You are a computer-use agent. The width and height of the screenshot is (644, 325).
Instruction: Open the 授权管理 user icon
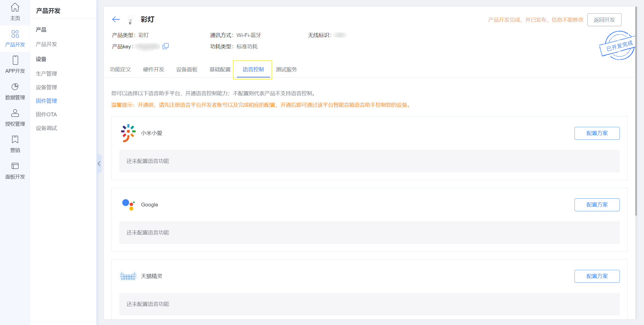coord(15,113)
